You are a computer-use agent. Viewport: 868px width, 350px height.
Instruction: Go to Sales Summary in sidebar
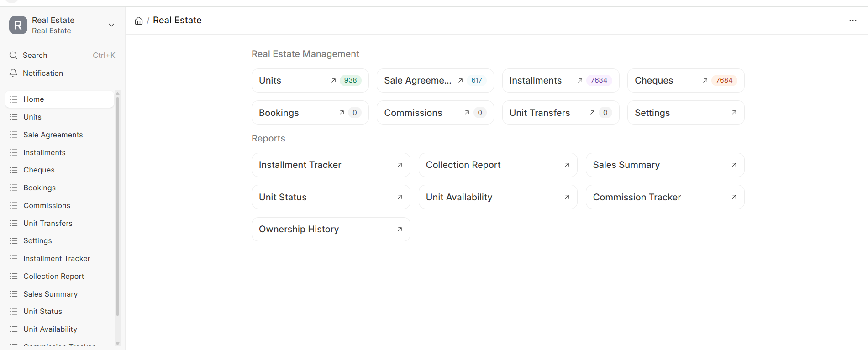point(59,294)
